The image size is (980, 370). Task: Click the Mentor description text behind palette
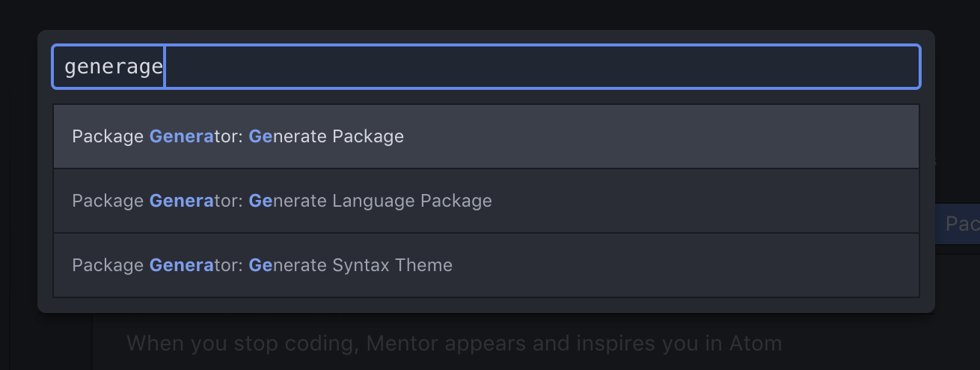pos(454,344)
